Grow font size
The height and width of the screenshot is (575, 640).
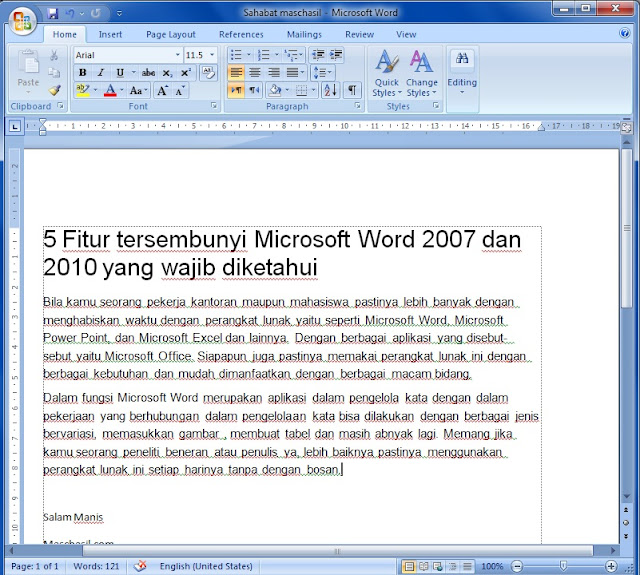point(162,90)
